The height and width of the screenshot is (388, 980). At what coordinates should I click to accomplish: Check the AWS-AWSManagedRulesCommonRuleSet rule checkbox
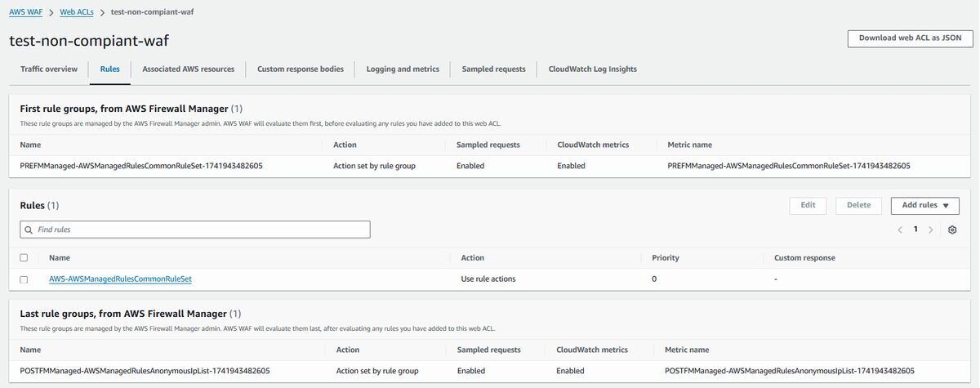(24, 279)
